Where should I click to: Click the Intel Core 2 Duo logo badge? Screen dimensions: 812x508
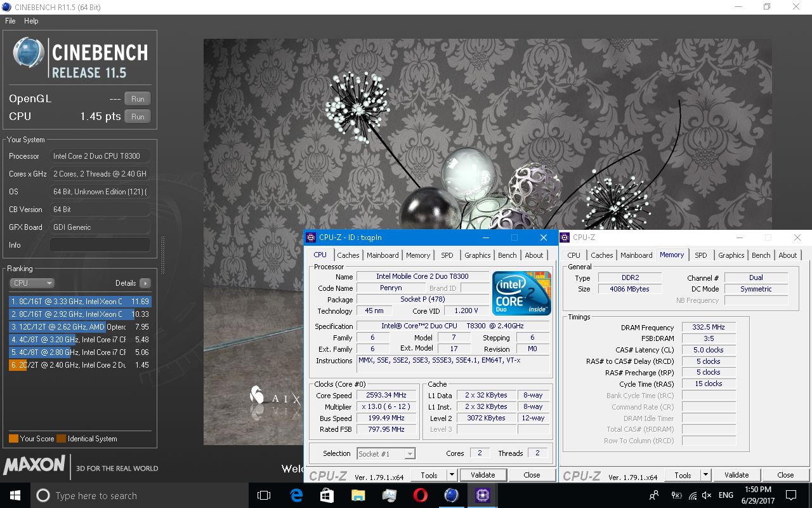[x=522, y=293]
